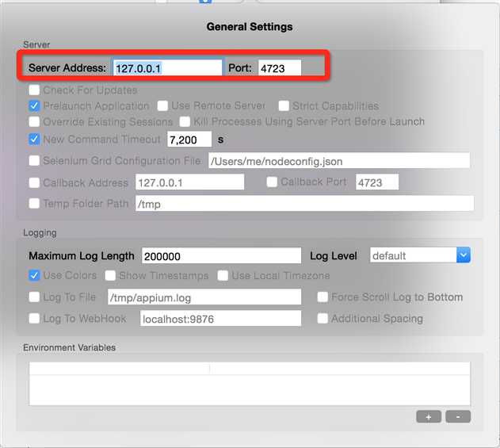
Task: Click the default Log Level combo box
Action: 420,255
